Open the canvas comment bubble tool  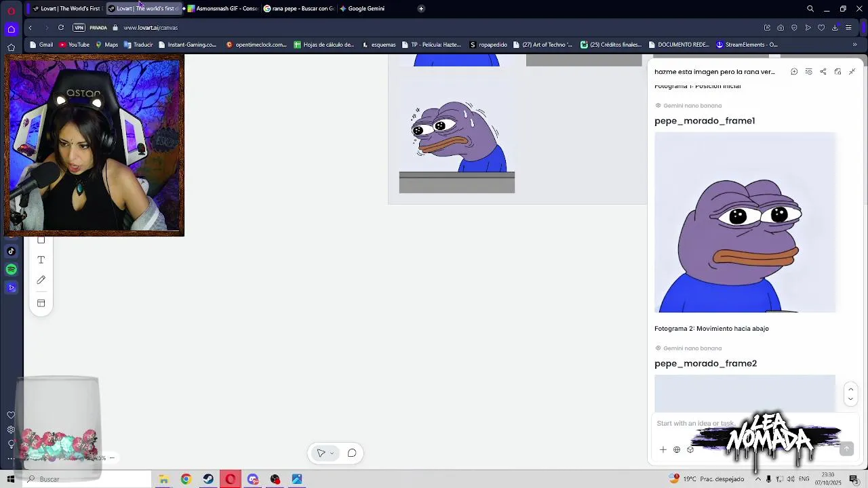pos(352,453)
